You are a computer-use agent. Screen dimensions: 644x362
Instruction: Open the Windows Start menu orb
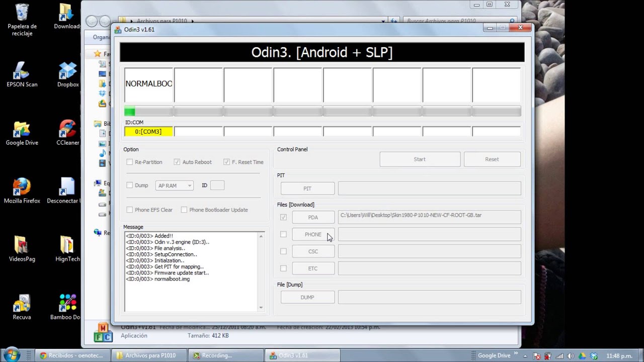click(x=11, y=355)
